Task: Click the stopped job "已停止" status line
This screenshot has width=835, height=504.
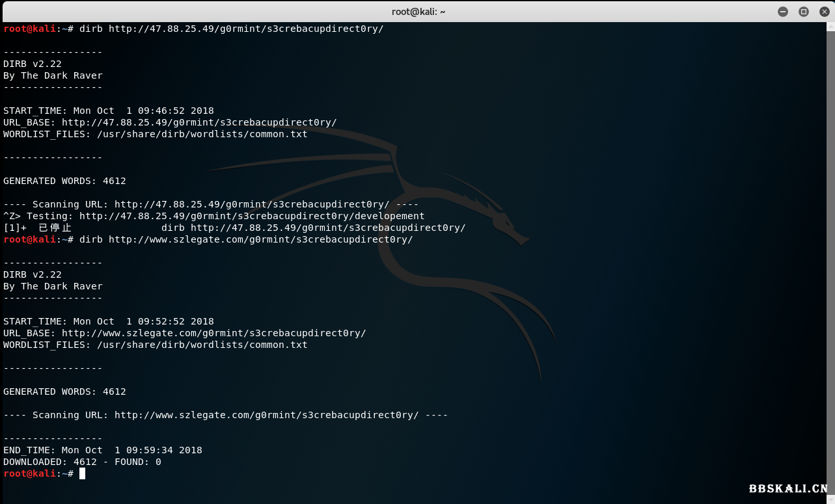Action: coord(55,228)
